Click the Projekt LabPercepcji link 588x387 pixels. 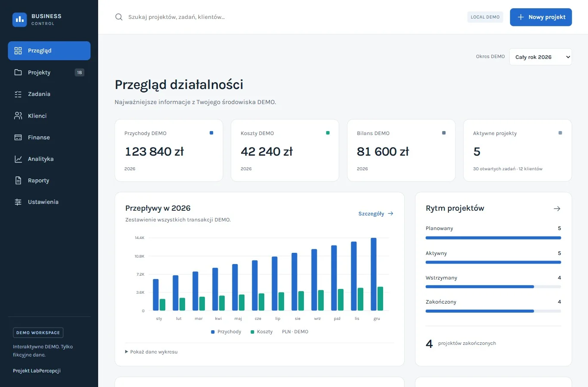[x=37, y=371]
